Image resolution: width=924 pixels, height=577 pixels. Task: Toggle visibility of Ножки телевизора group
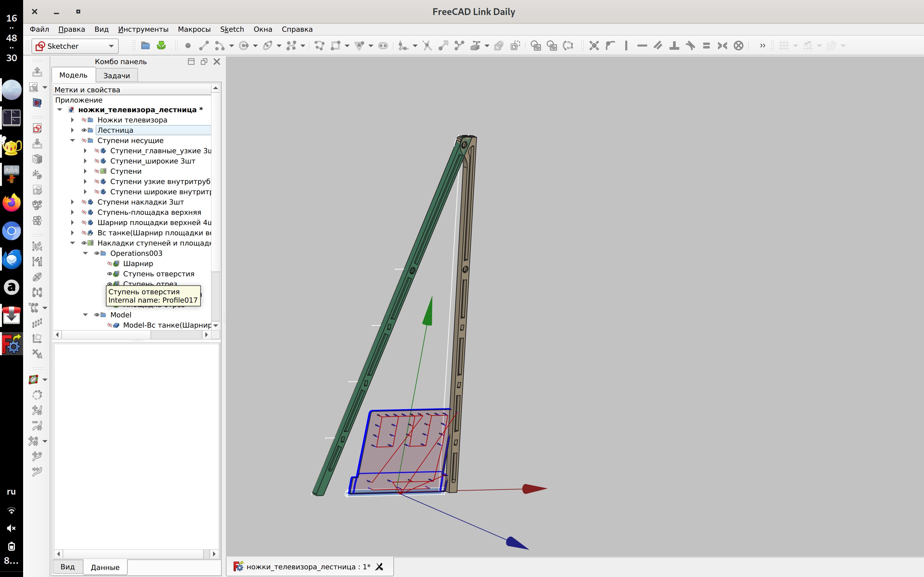(84, 120)
